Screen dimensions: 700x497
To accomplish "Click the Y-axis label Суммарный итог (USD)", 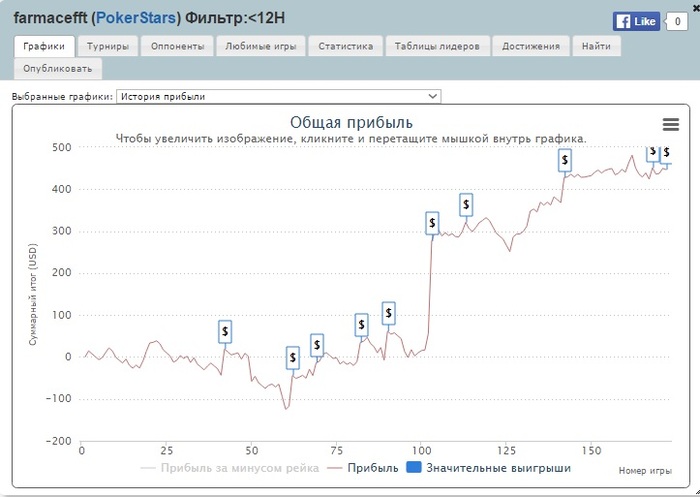I will pos(33,294).
